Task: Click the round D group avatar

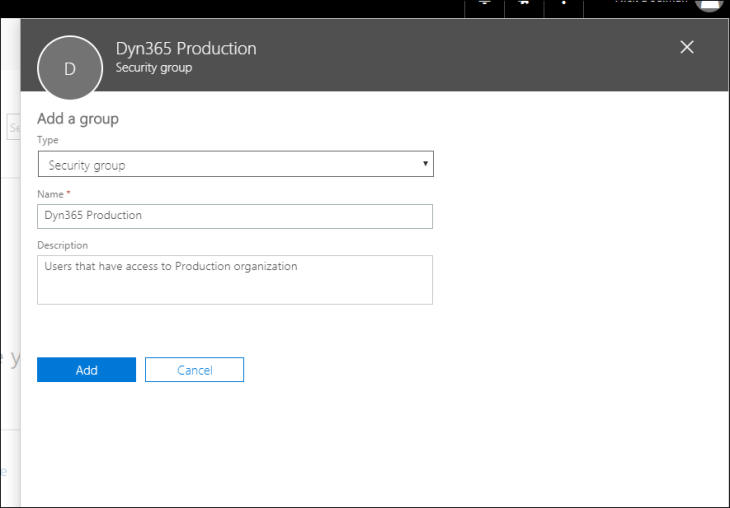Action: pos(70,68)
